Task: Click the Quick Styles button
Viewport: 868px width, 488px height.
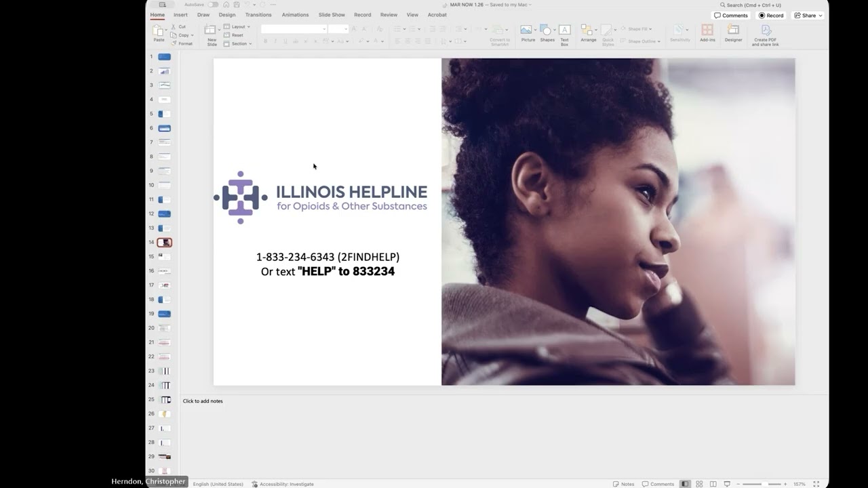Action: (x=608, y=35)
